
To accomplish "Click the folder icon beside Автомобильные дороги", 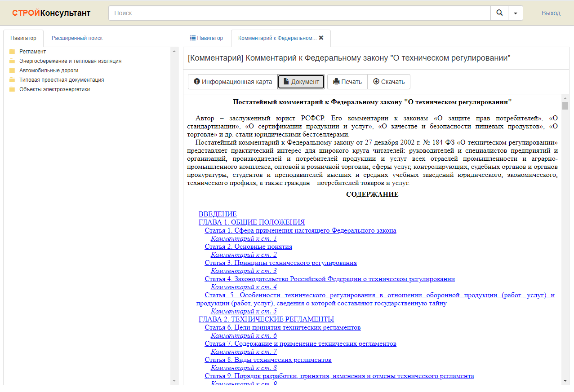I will click(12, 70).
